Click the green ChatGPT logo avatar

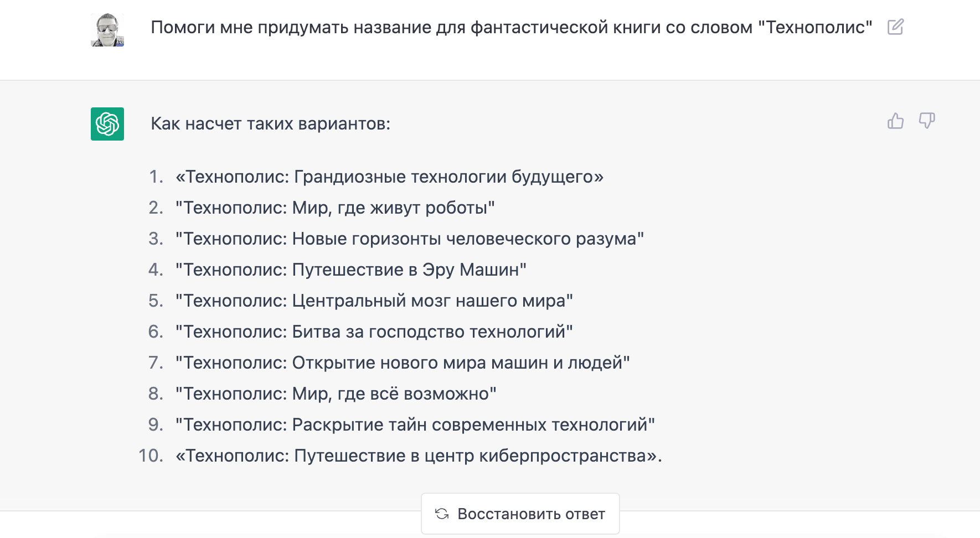(107, 124)
